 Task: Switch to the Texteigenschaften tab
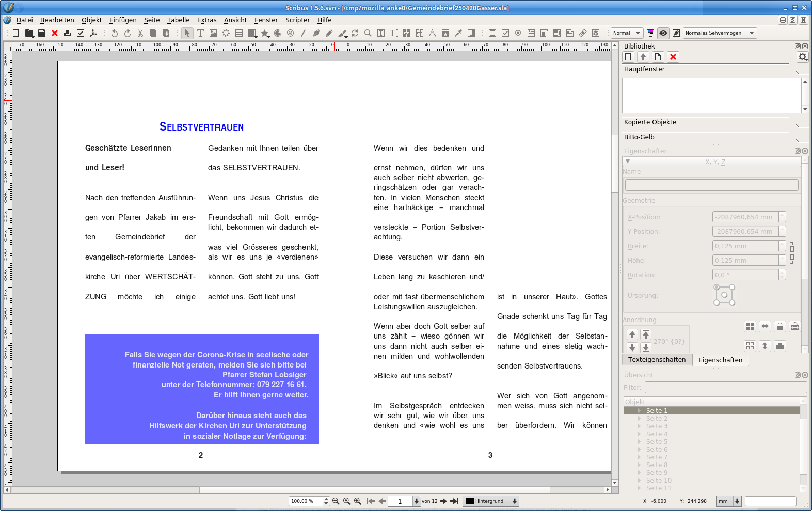[657, 360]
